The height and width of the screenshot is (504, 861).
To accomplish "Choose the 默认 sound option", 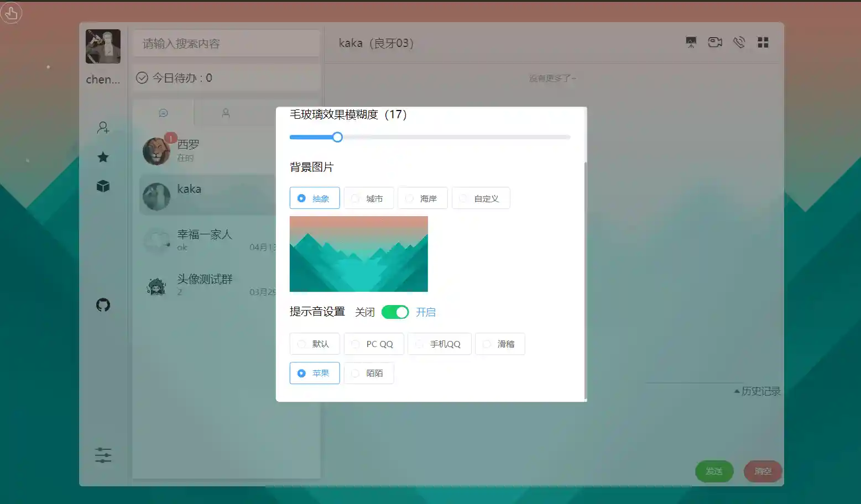I will [314, 344].
